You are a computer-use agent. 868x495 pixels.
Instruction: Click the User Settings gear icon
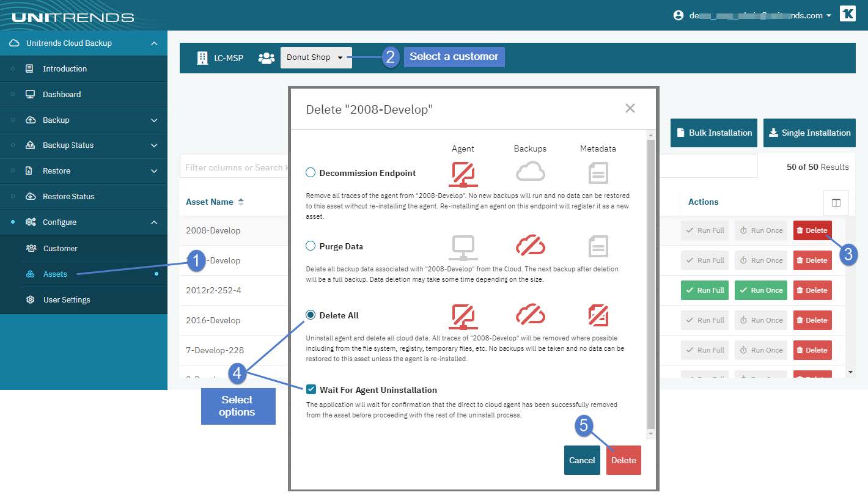coord(31,300)
